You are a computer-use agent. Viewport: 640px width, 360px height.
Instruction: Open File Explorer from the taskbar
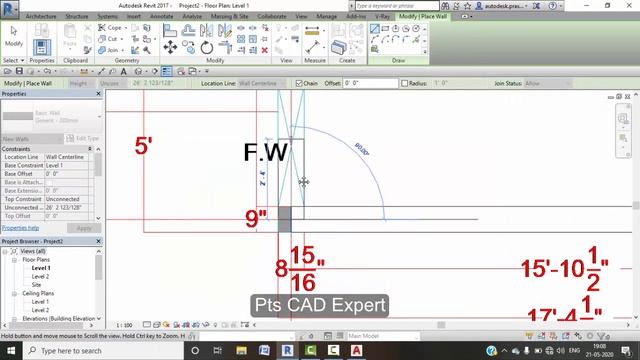pyautogui.click(x=241, y=351)
